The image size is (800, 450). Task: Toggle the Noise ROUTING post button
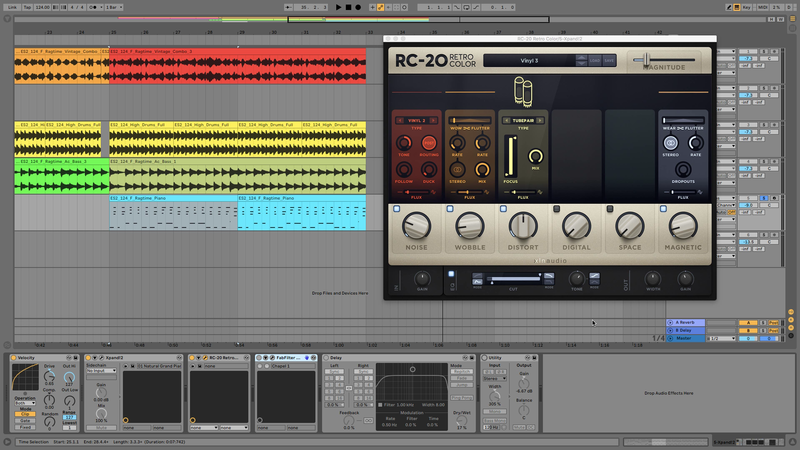pyautogui.click(x=429, y=143)
